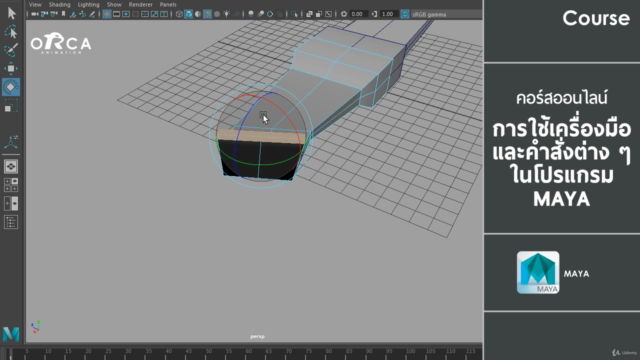
Task: Edit the Exposure value field 0.00
Action: point(358,14)
